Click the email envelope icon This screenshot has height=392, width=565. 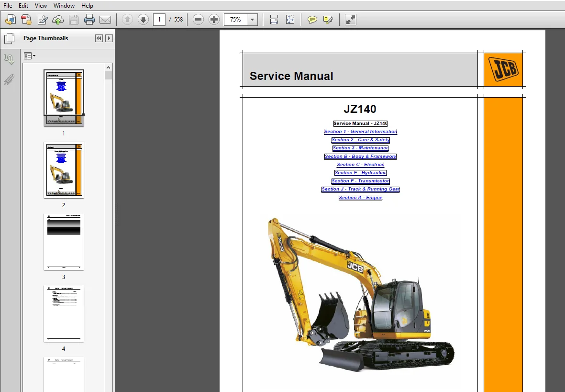105,20
